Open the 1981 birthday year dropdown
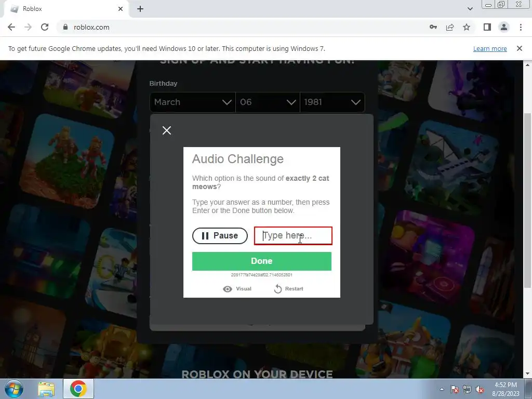Viewport: 532px width, 399px height. 332,102
